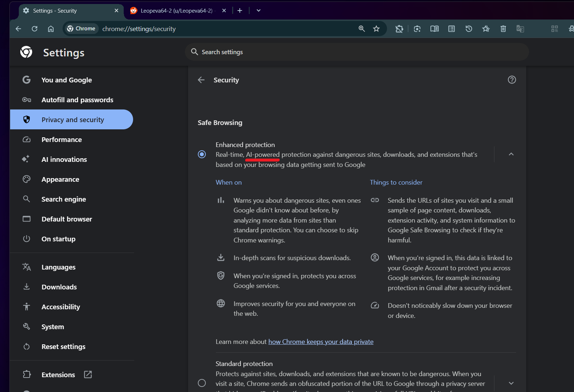The width and height of the screenshot is (574, 392).
Task: Click the screenshot capture toolbar icon
Action: click(x=417, y=29)
